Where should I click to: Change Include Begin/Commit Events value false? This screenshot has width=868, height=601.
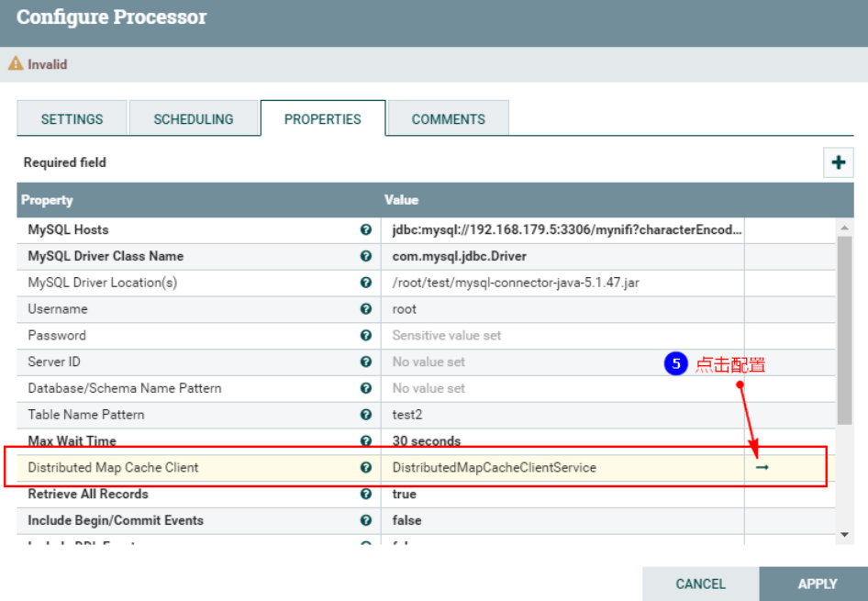click(562, 520)
